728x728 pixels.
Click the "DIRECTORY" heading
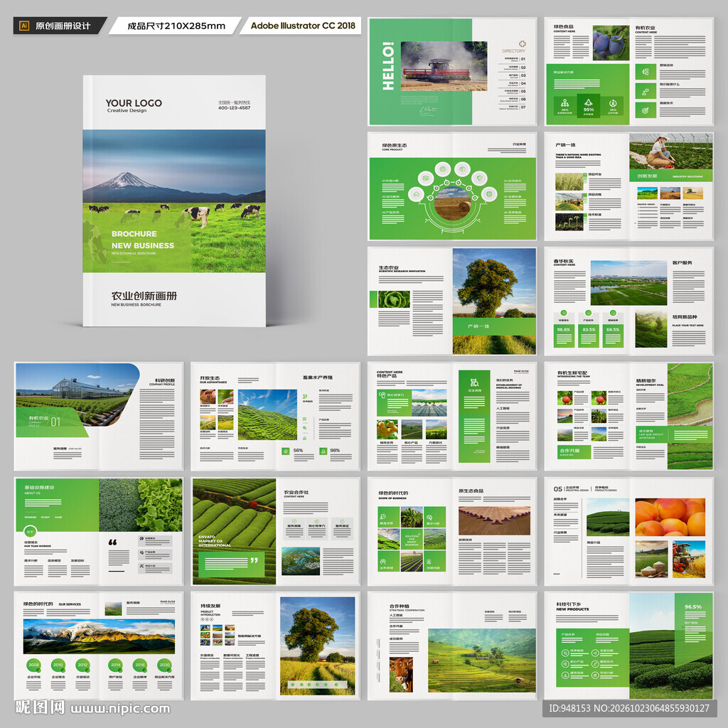(513, 51)
